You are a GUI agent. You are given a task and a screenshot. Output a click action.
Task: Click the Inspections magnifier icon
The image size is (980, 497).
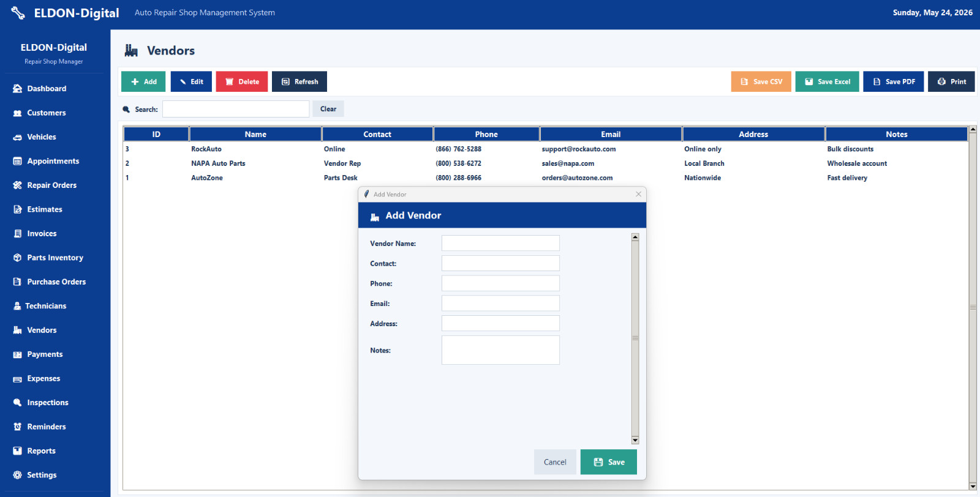coord(17,403)
